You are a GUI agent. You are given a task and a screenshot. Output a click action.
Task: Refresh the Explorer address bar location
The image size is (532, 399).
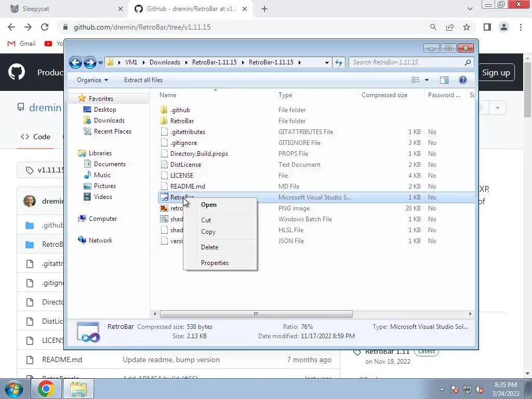339,62
